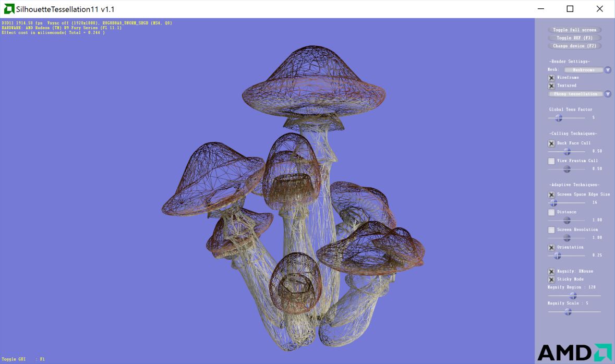The image size is (615, 364).
Task: Uncheck the Textured option
Action: tap(551, 86)
